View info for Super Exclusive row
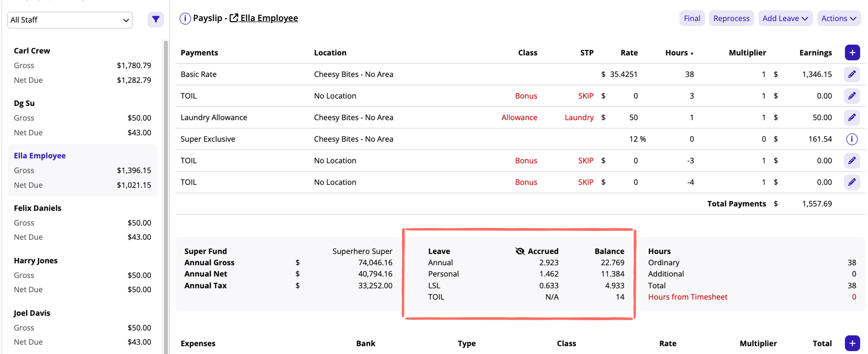The width and height of the screenshot is (868, 354). (x=852, y=139)
